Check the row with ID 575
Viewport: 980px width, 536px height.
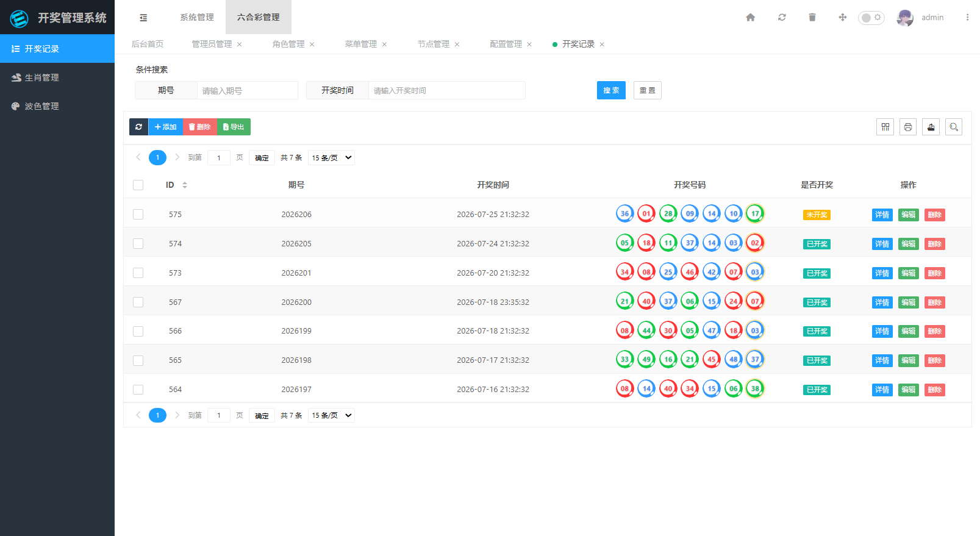point(138,214)
